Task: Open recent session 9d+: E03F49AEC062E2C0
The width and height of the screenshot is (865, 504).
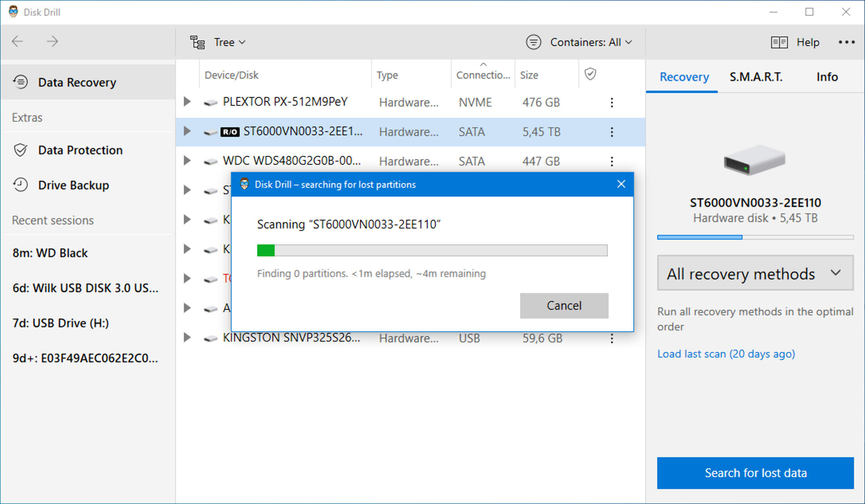Action: 85,358
